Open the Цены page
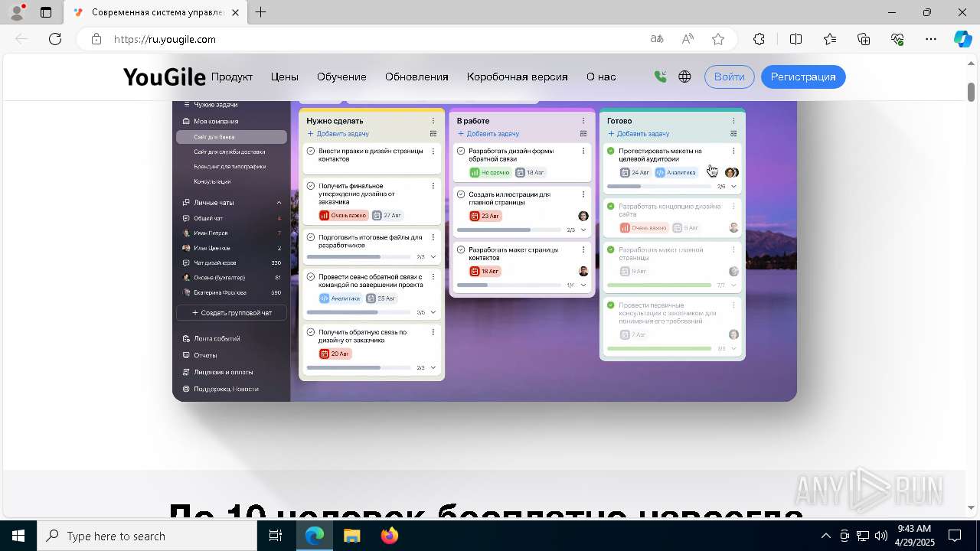The height and width of the screenshot is (551, 980). pyautogui.click(x=284, y=77)
